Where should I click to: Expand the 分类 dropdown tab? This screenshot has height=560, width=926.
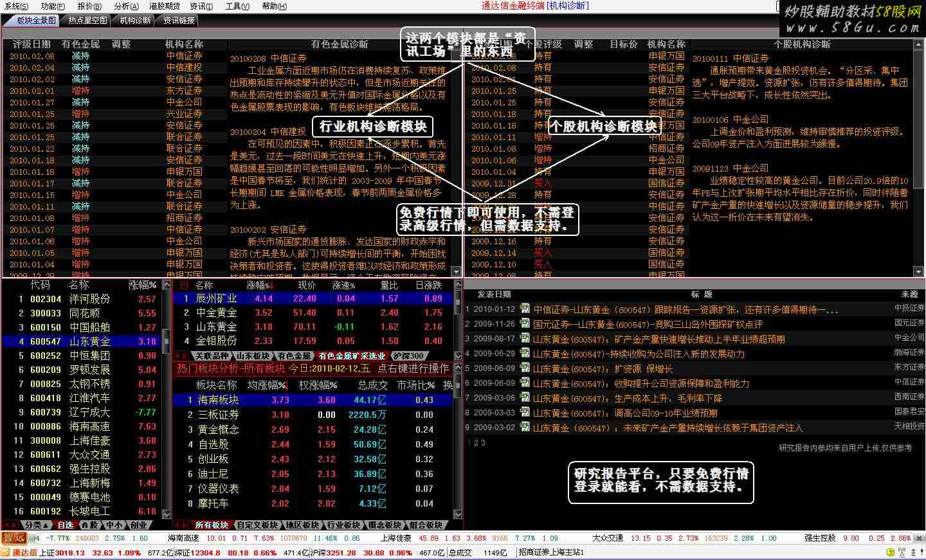coord(36,525)
